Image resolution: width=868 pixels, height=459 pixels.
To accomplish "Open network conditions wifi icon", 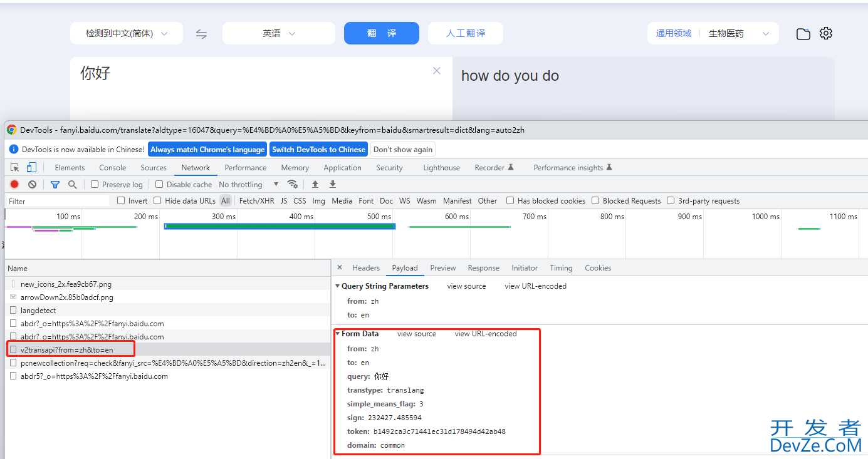I will click(x=292, y=184).
